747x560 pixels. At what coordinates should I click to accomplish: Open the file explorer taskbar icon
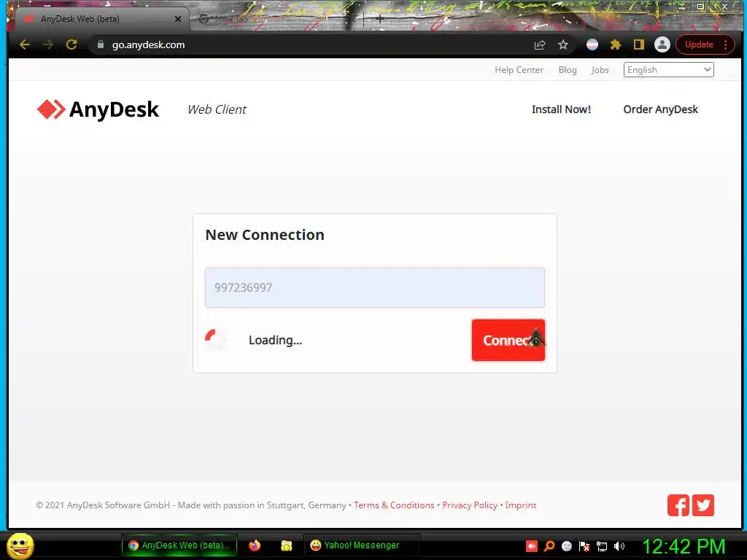[286, 545]
